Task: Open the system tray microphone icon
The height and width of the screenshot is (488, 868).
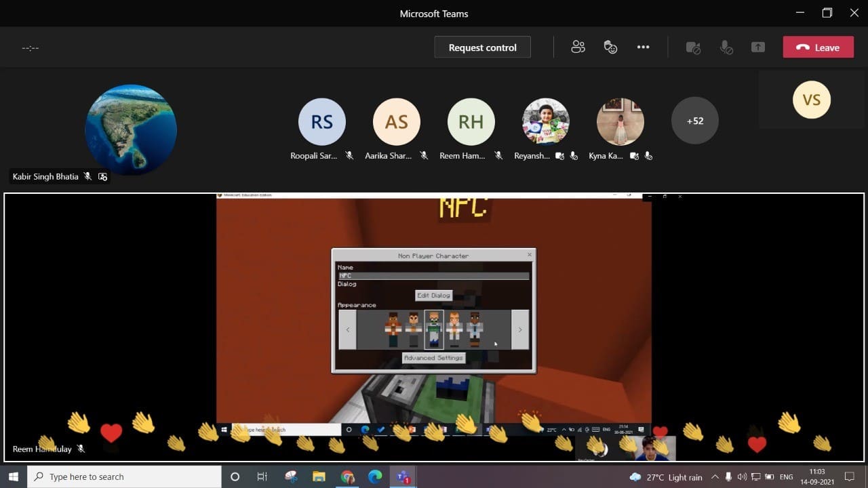Action: tap(728, 477)
